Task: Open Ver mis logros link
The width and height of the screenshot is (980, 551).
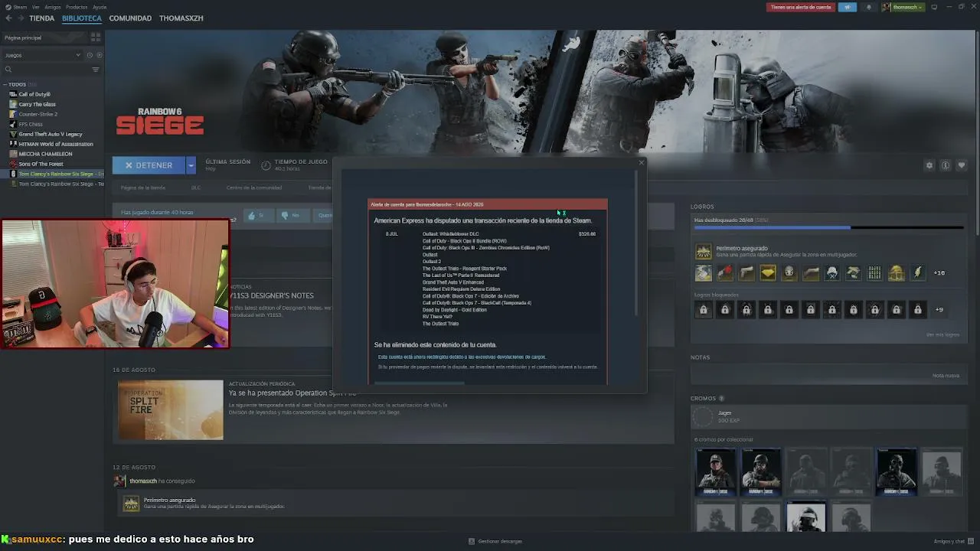Action: click(942, 334)
